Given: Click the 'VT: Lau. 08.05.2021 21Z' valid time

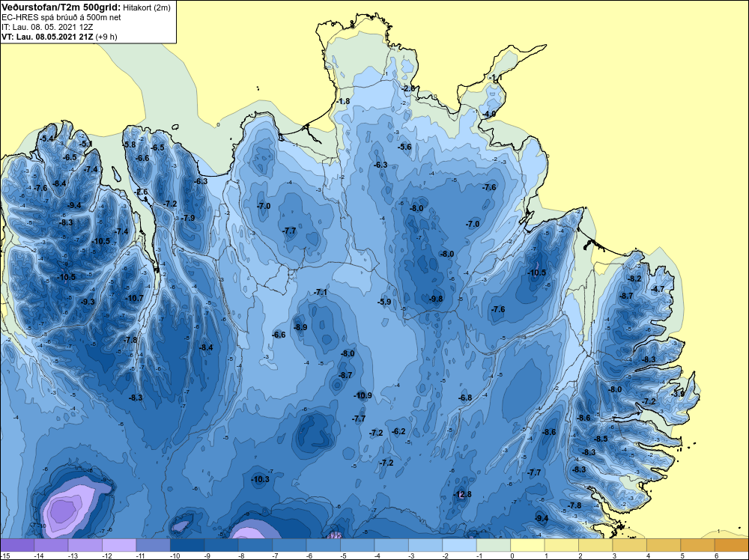Looking at the screenshot, I should (48, 37).
